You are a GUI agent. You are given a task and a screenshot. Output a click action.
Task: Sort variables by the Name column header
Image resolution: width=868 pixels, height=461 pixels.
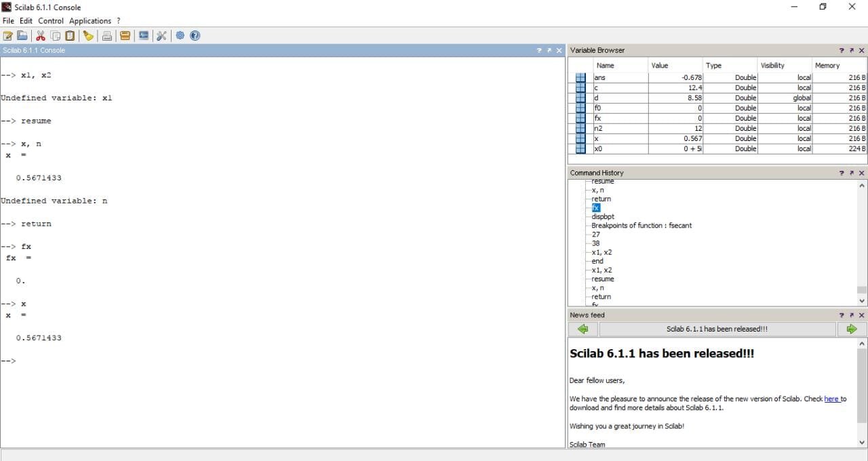coord(620,65)
